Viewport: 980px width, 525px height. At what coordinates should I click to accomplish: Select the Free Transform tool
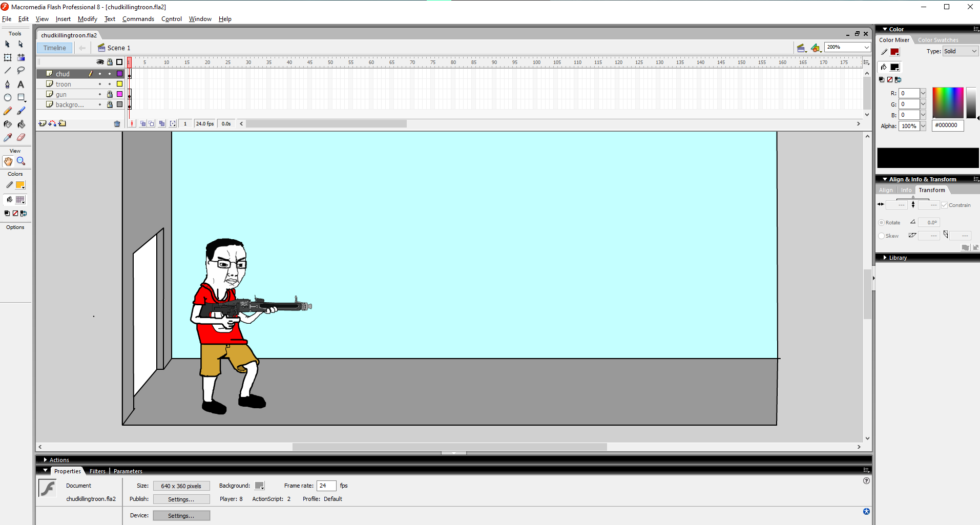click(x=8, y=57)
